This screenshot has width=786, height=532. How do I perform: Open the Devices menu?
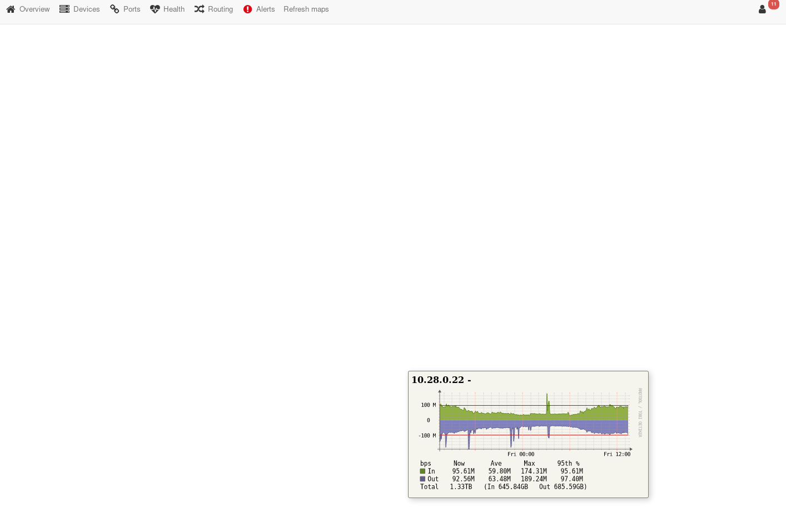[87, 9]
